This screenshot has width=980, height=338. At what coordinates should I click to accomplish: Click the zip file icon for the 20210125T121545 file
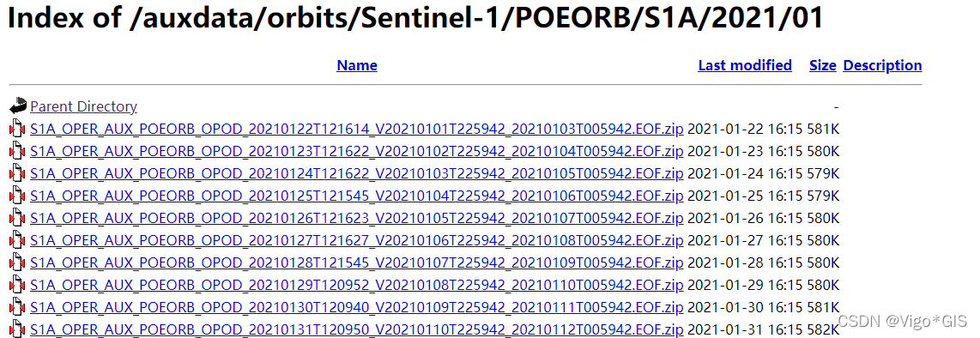tap(17, 196)
